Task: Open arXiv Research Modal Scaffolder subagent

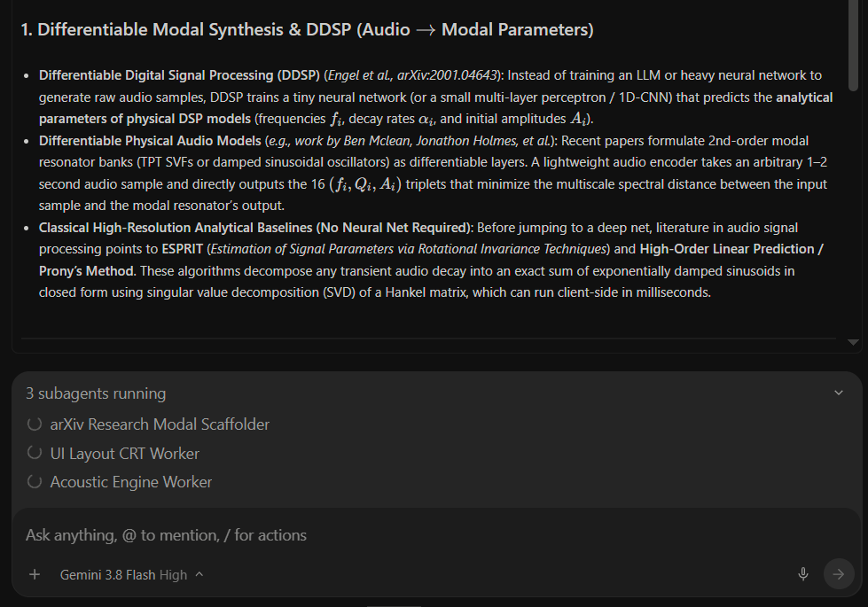Action: click(160, 424)
